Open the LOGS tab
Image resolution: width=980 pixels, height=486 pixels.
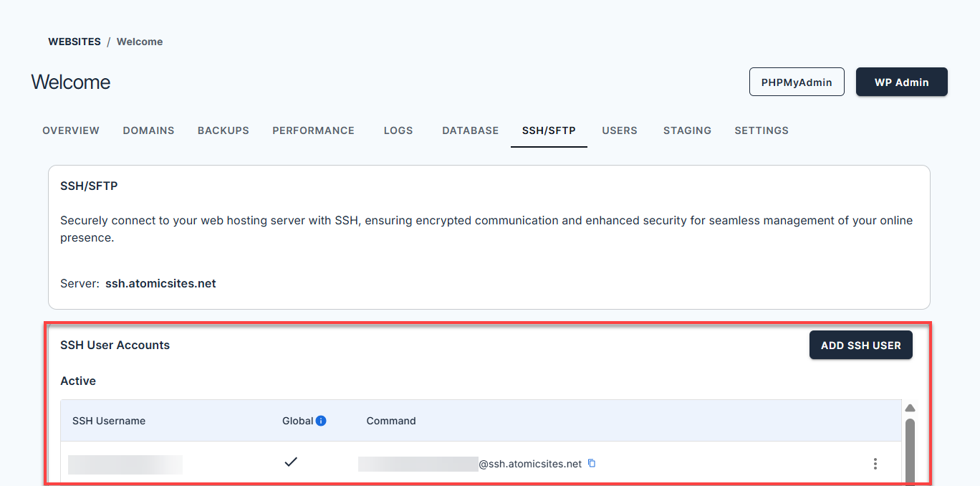pos(398,130)
